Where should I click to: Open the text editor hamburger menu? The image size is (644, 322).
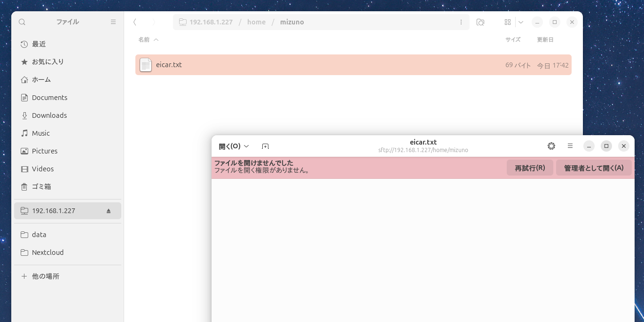[570, 146]
